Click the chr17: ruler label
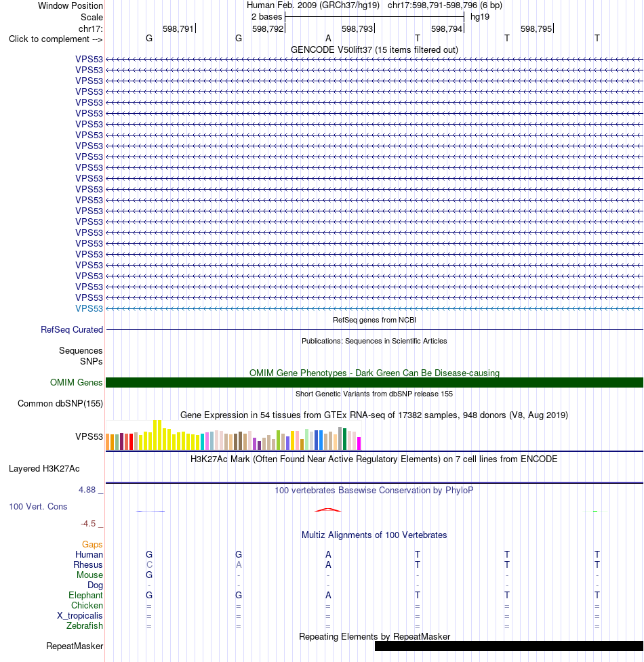The height and width of the screenshot is (662, 644). 90,28
